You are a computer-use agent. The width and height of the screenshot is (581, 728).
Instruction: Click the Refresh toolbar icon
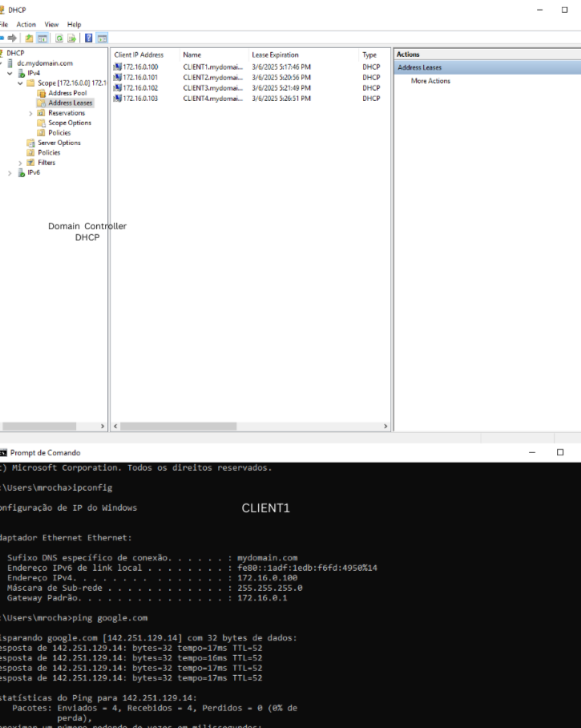tap(59, 38)
